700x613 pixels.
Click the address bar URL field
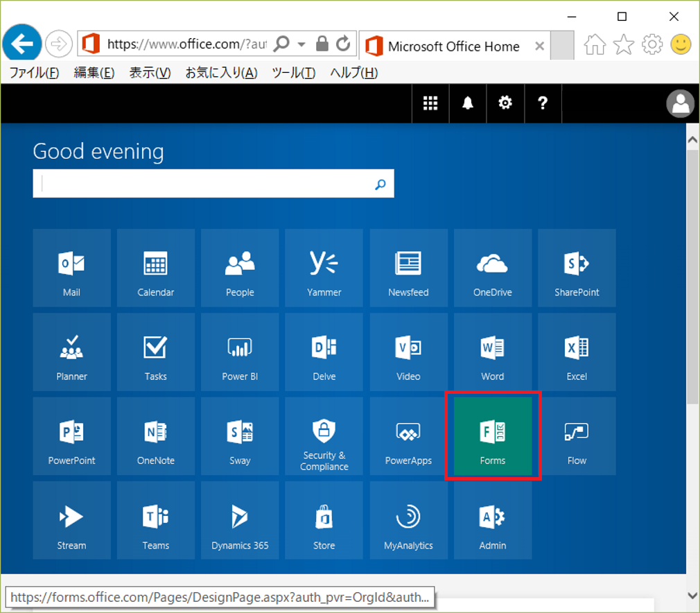tap(186, 44)
